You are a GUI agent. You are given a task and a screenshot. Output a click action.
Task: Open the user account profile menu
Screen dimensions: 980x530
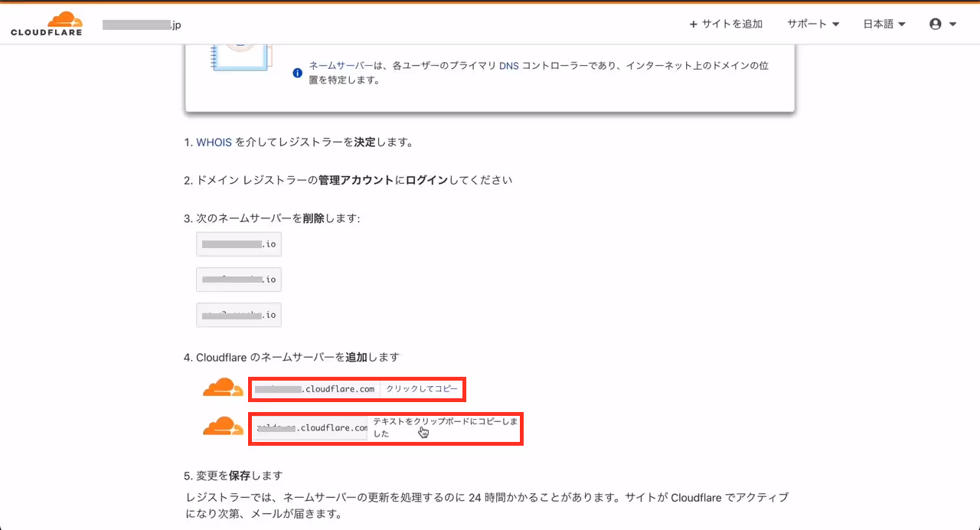click(x=942, y=24)
